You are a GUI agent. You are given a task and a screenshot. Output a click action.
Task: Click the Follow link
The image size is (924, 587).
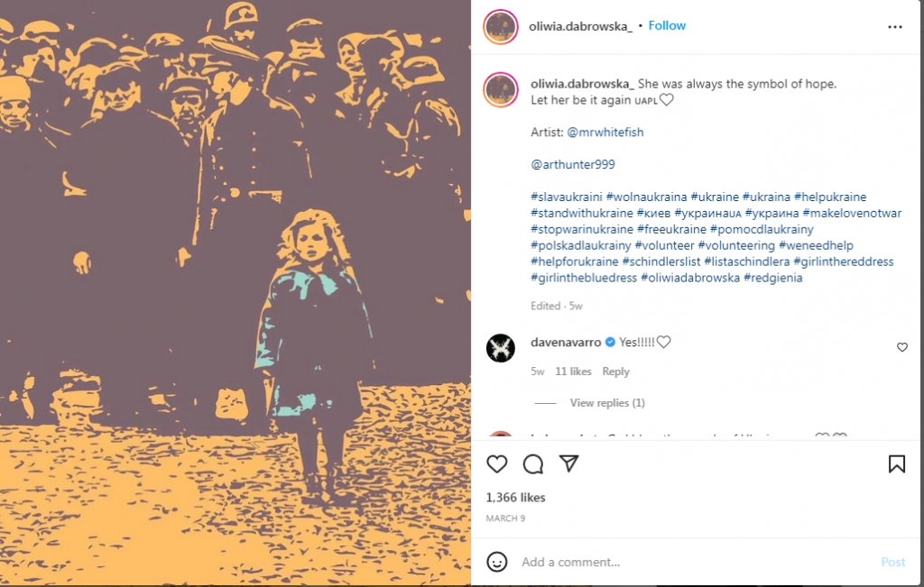667,26
